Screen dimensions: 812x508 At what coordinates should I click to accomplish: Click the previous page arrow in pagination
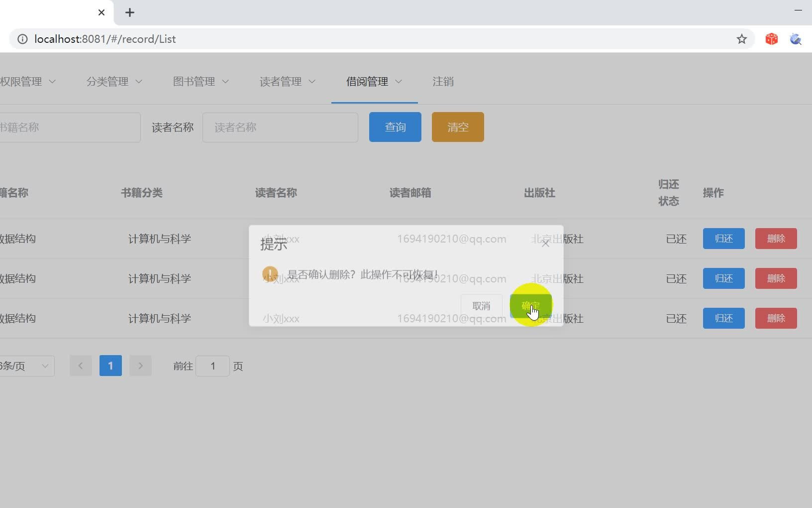click(x=81, y=366)
